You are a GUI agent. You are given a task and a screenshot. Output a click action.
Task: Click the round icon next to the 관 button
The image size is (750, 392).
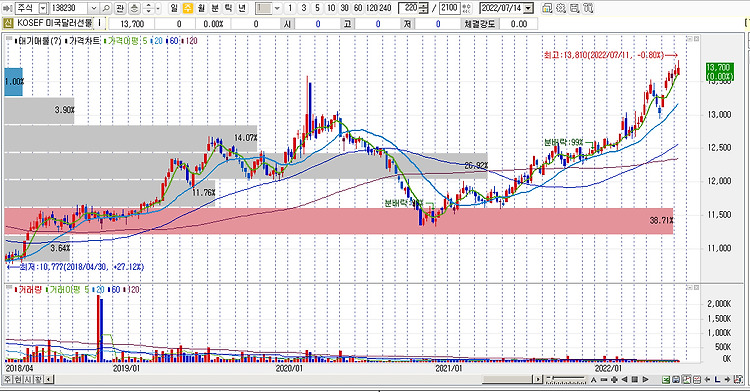tap(135, 8)
